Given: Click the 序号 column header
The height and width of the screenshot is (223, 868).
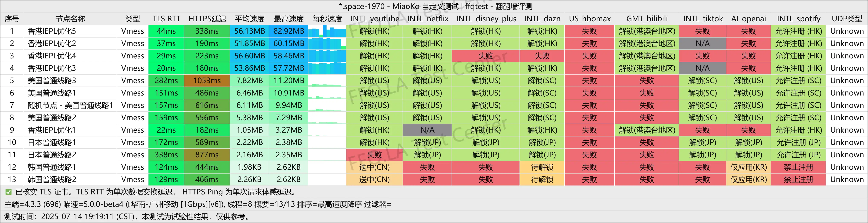Looking at the screenshot, I should 12,19.
